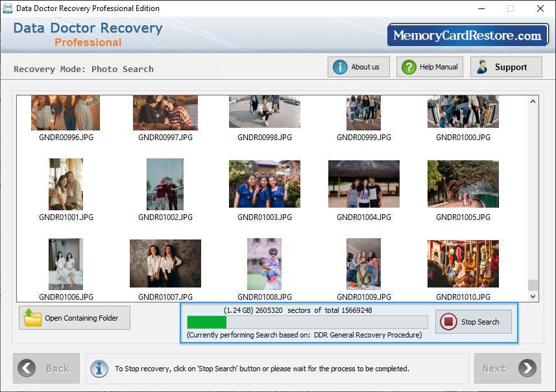
Task: Click file name GNDR00997.JPG
Action: [x=165, y=138]
